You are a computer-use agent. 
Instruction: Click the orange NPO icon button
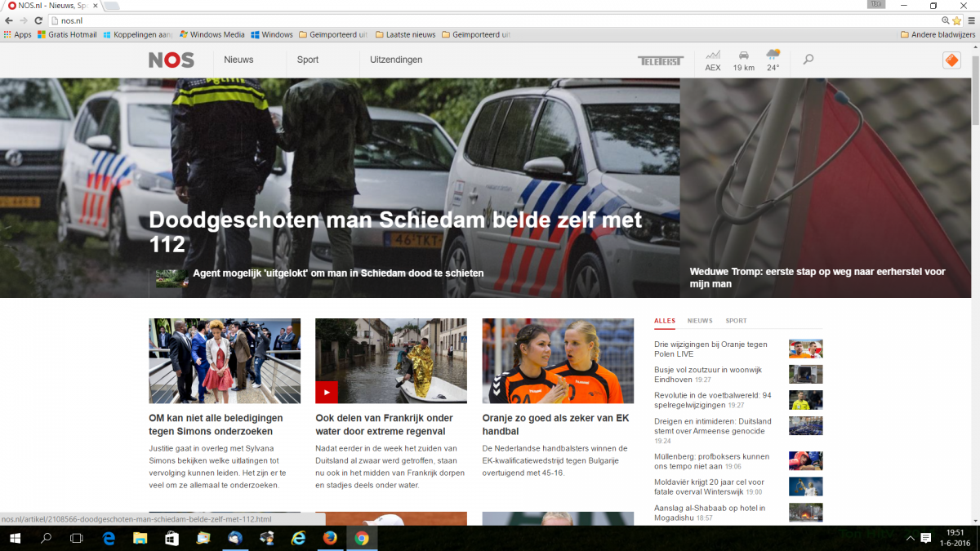click(x=951, y=60)
